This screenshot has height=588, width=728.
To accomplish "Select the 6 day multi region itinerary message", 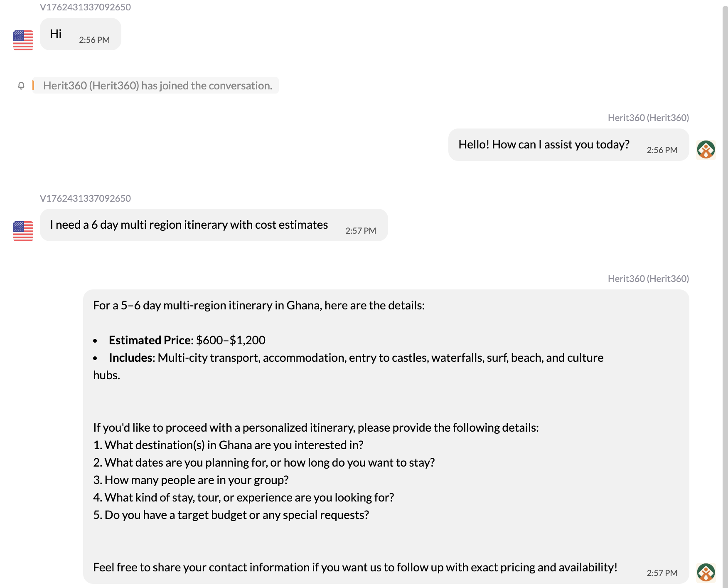I will click(189, 225).
